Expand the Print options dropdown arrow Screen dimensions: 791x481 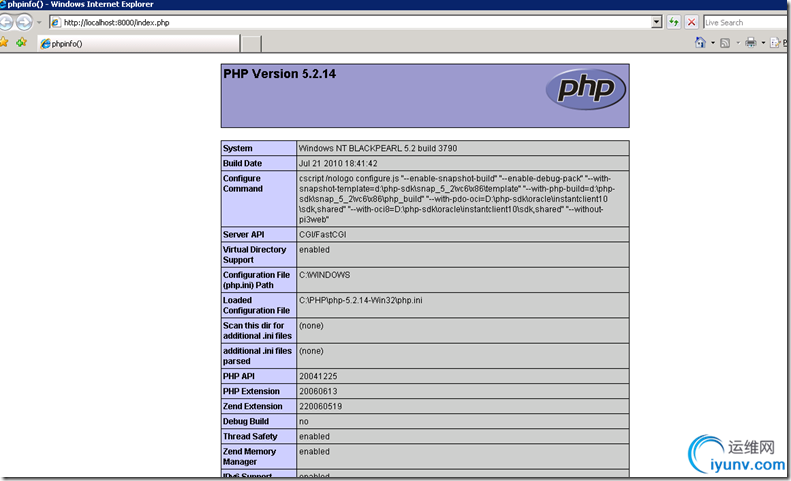(763, 43)
